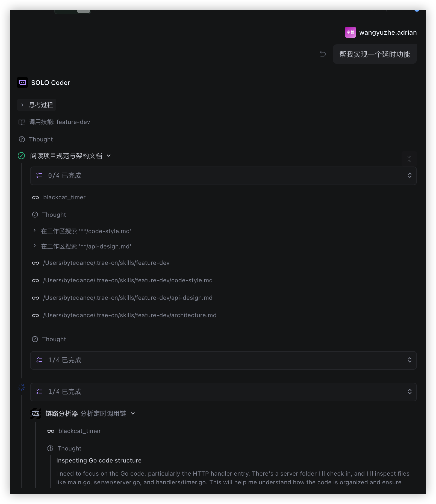Click the book icon next to feature-dev skill
The height and width of the screenshot is (504, 436).
coord(22,122)
